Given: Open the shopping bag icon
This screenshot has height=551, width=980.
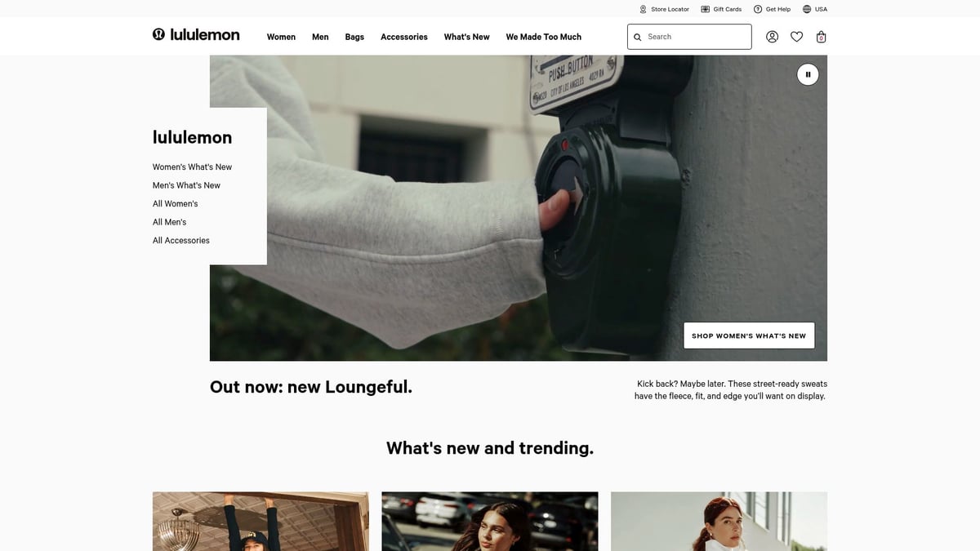Looking at the screenshot, I should click(x=822, y=37).
